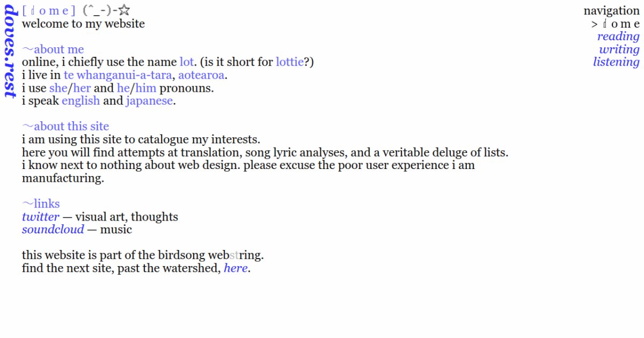Click the 'him' pronoun link
The image size is (644, 338).
pos(145,88)
